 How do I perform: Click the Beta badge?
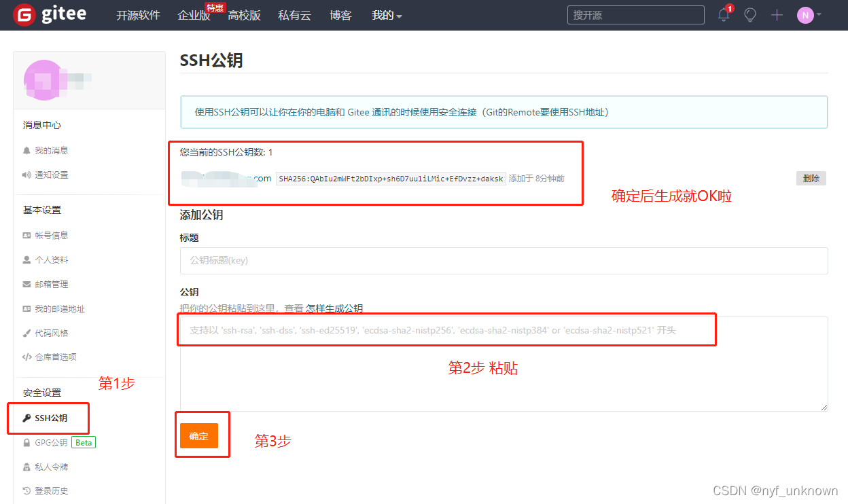pyautogui.click(x=84, y=442)
